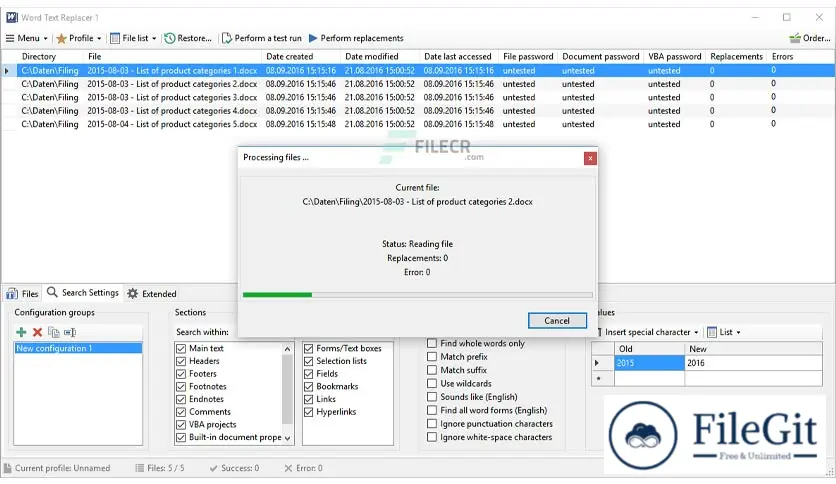This screenshot has width=836, height=484.
Task: Open Insert special character dropdown
Action: coord(696,332)
